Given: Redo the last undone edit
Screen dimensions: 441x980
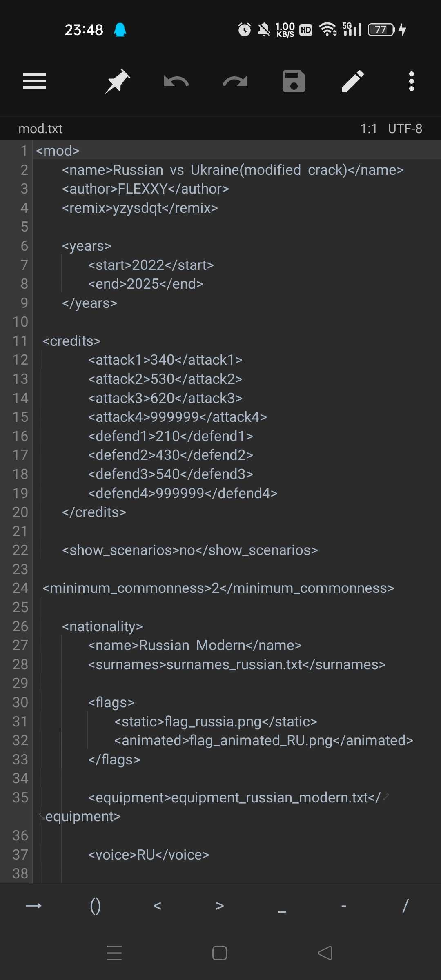Looking at the screenshot, I should tap(235, 81).
